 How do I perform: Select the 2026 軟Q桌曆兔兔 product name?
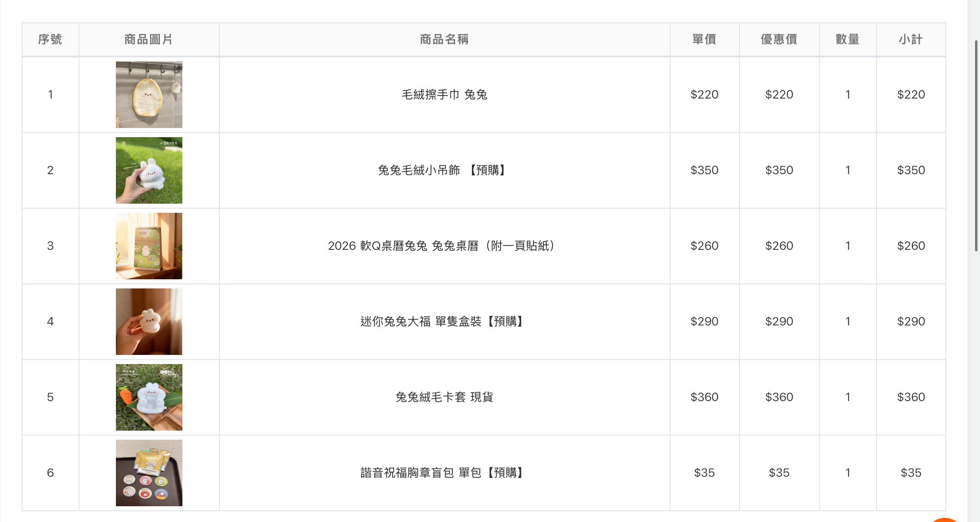tap(442, 246)
